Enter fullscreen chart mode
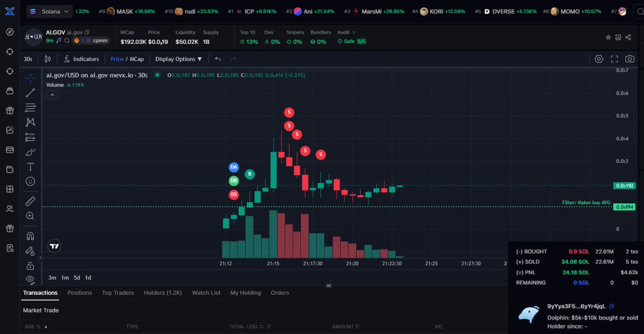 [614, 59]
